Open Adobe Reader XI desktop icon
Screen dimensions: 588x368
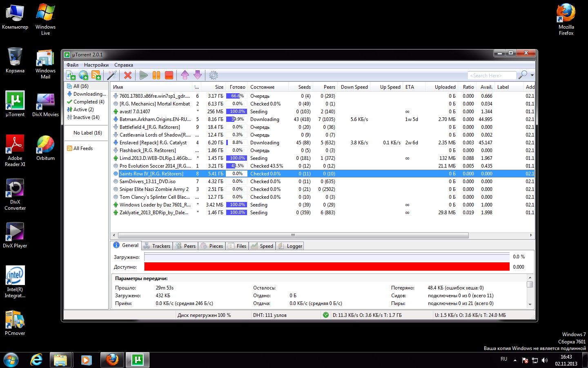coord(15,151)
